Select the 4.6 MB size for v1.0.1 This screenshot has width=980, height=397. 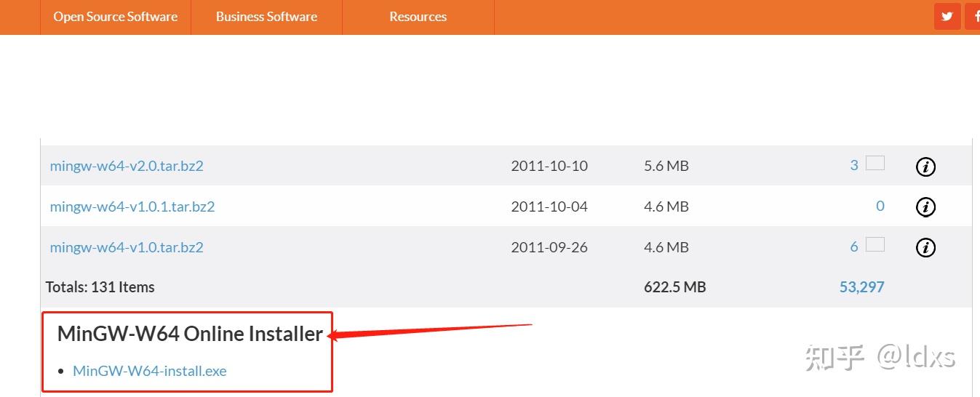pyautogui.click(x=666, y=206)
